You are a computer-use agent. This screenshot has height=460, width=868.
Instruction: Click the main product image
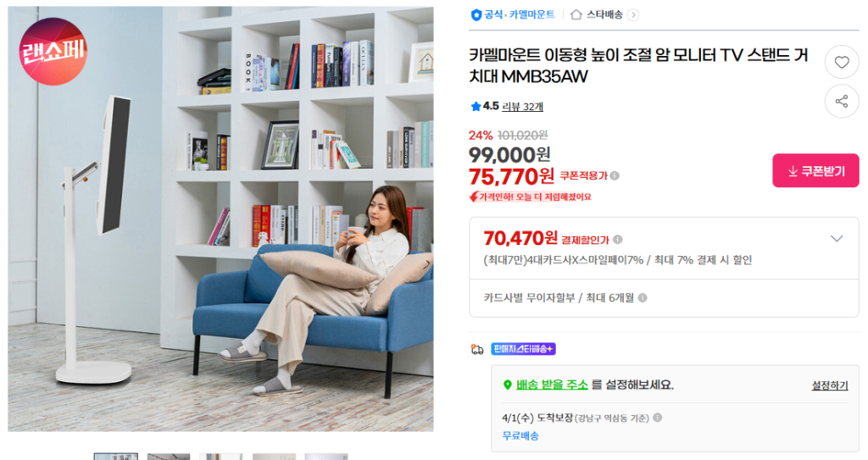click(x=220, y=219)
